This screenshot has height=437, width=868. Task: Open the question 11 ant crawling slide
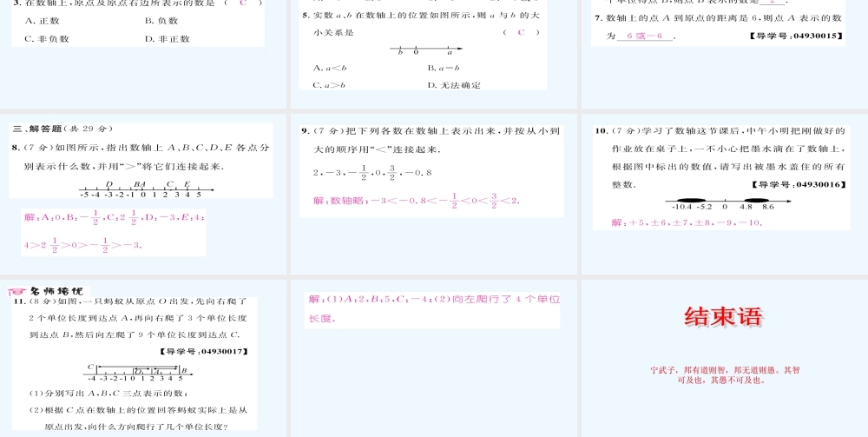pyautogui.click(x=143, y=358)
